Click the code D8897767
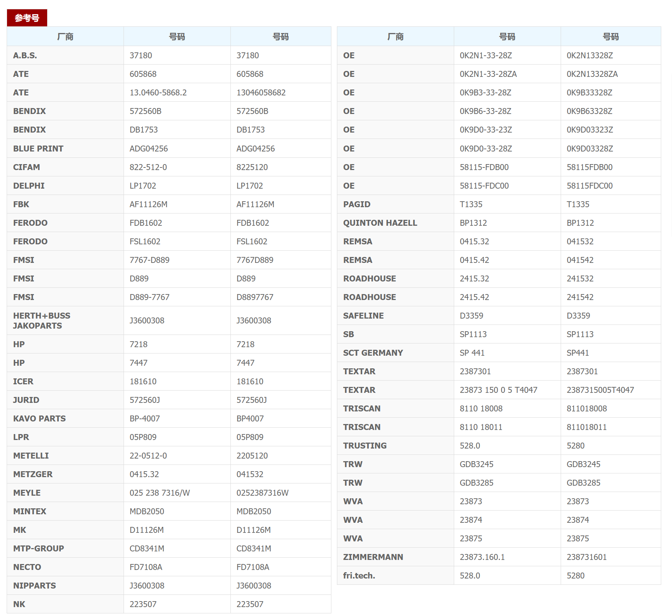 pyautogui.click(x=255, y=297)
